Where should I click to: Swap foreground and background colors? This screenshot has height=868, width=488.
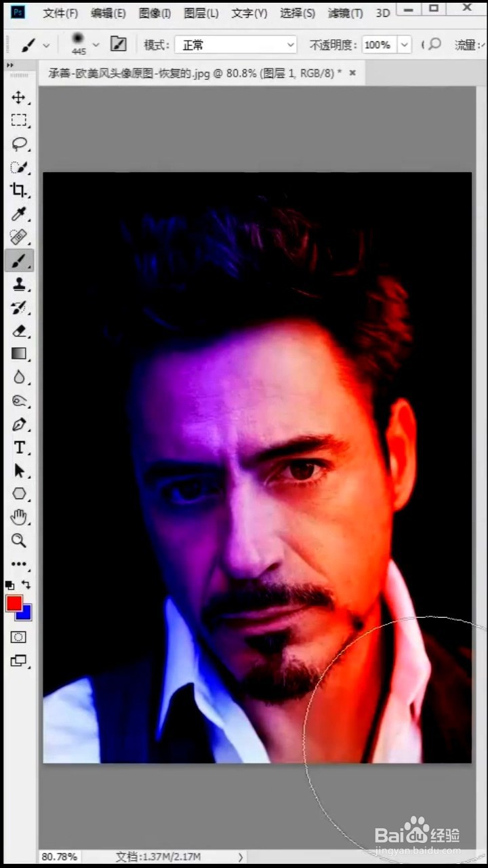[x=26, y=584]
